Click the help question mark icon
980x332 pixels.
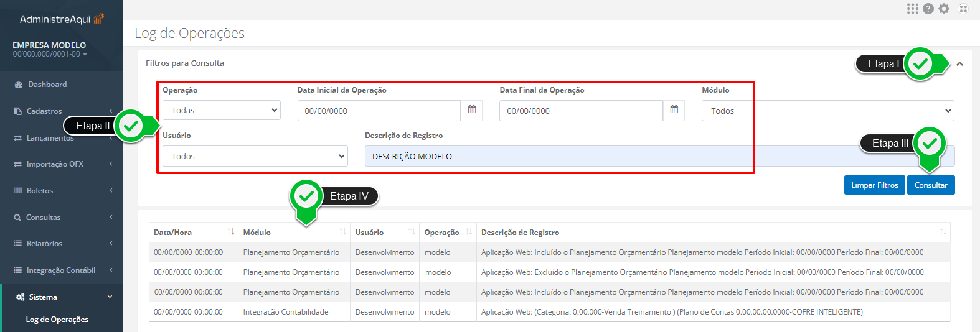pos(928,9)
